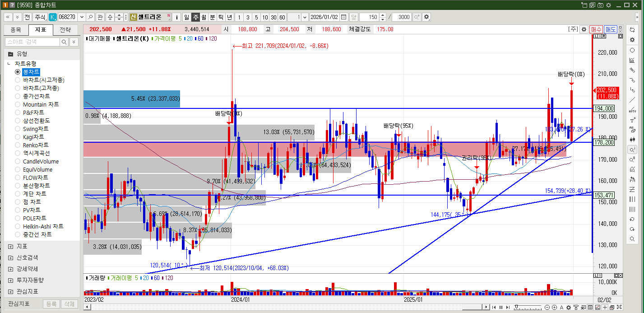The width and height of the screenshot is (644, 313).
Task: Select Heikin-Ashi 차트 option
Action: point(18,226)
